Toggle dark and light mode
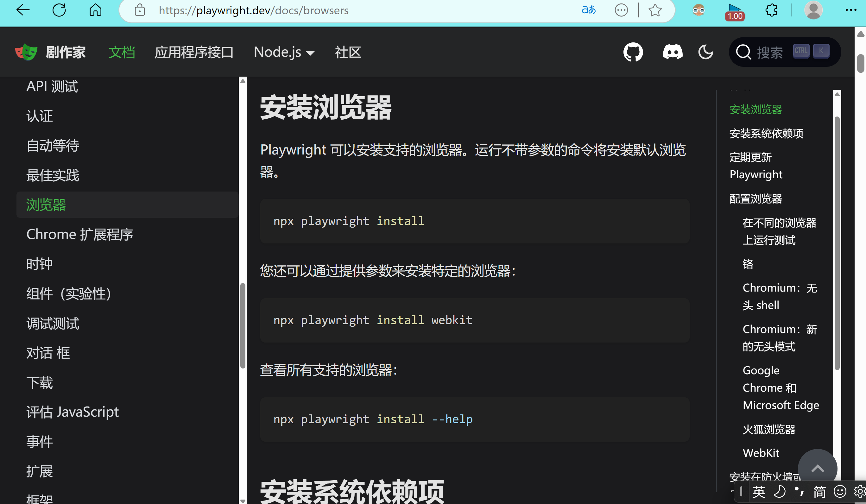Screen dimensions: 866x504 pos(705,52)
